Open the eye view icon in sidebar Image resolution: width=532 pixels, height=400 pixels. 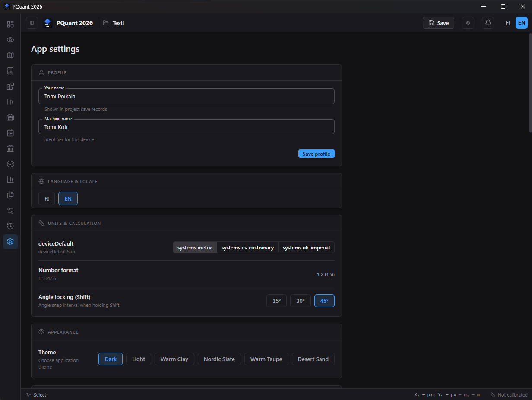tap(10, 40)
